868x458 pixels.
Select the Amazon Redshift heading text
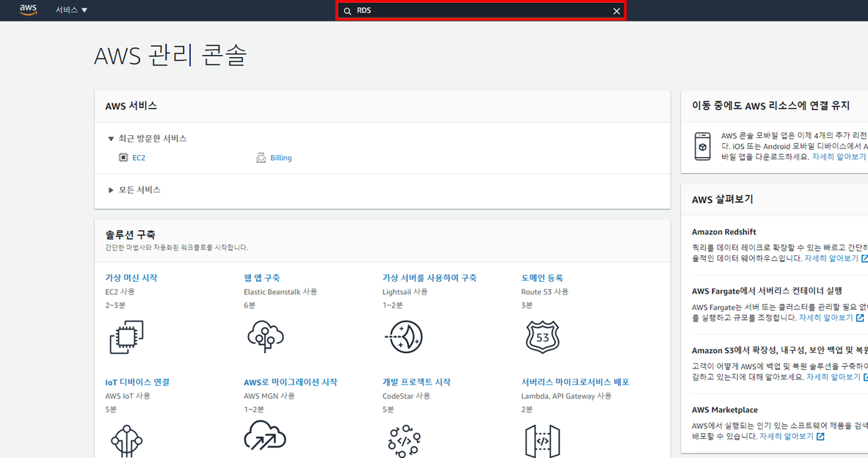click(x=723, y=232)
